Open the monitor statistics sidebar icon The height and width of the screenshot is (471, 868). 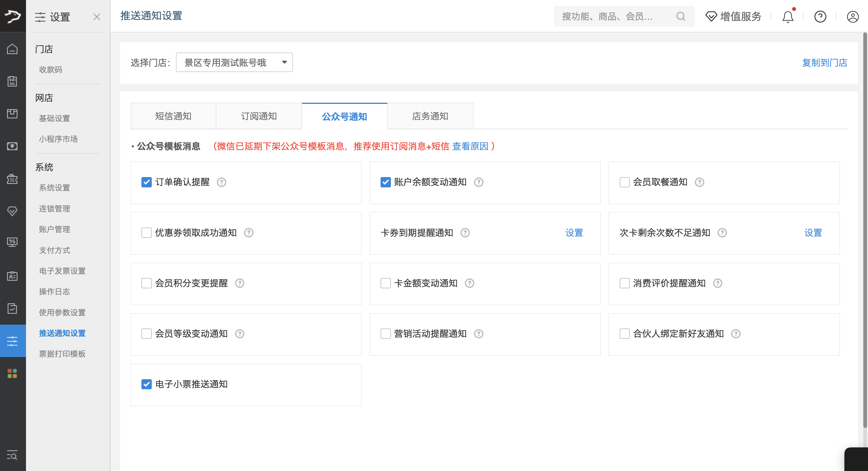click(x=12, y=242)
